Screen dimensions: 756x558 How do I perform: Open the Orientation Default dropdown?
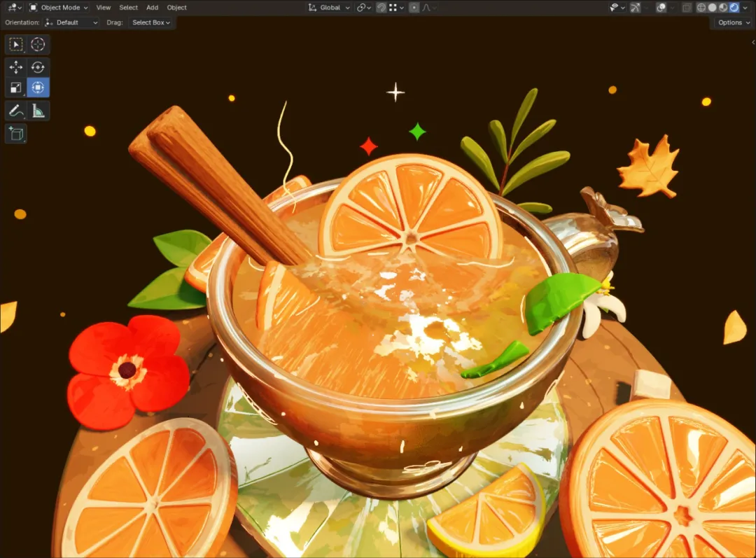click(71, 22)
